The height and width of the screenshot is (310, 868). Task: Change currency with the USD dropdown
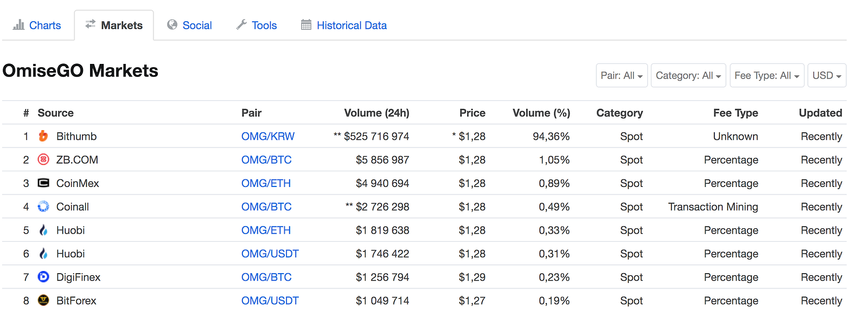827,75
